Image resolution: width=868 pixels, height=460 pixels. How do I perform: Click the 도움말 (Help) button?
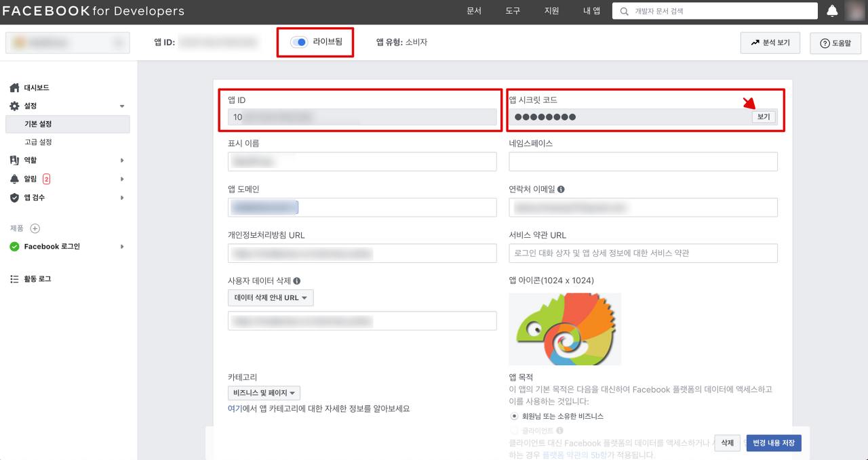[x=835, y=43]
